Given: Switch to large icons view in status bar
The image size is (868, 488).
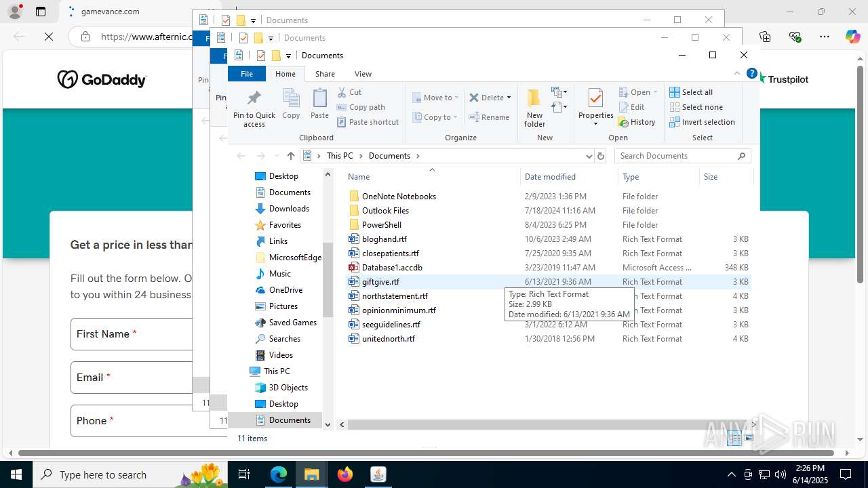Looking at the screenshot, I should 749,439.
